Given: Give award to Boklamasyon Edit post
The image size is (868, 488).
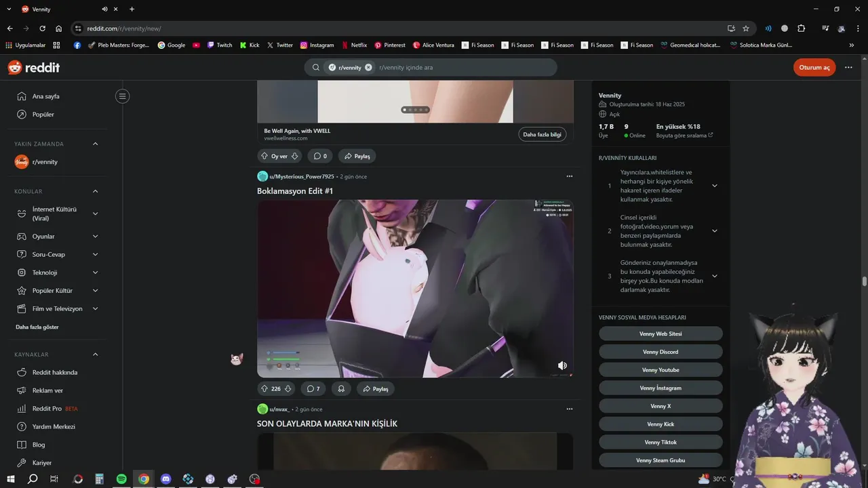Looking at the screenshot, I should pyautogui.click(x=342, y=389).
